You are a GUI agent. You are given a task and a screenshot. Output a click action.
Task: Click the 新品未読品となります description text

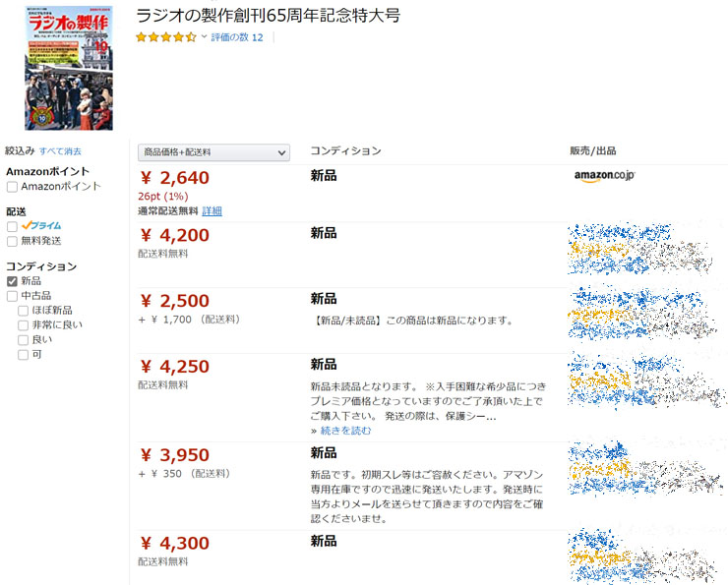pos(428,401)
